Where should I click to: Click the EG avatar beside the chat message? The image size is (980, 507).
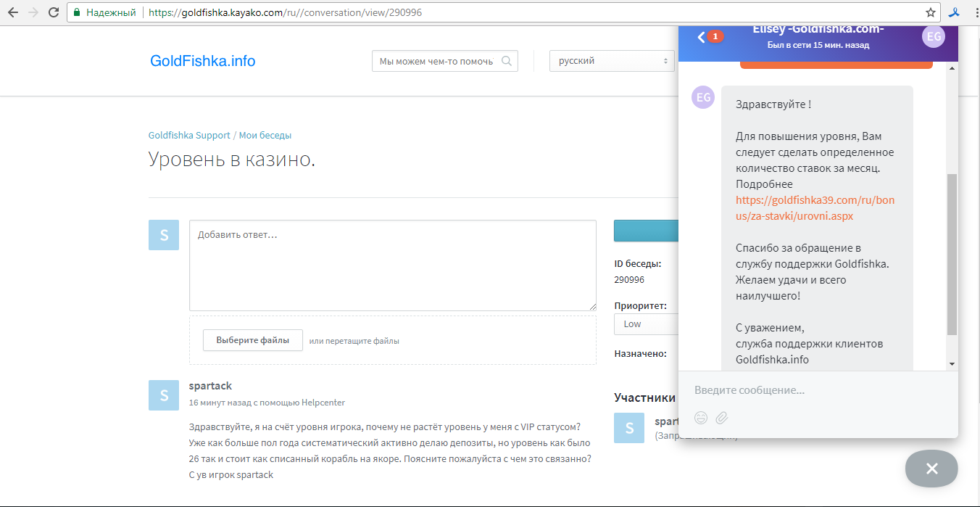point(703,97)
